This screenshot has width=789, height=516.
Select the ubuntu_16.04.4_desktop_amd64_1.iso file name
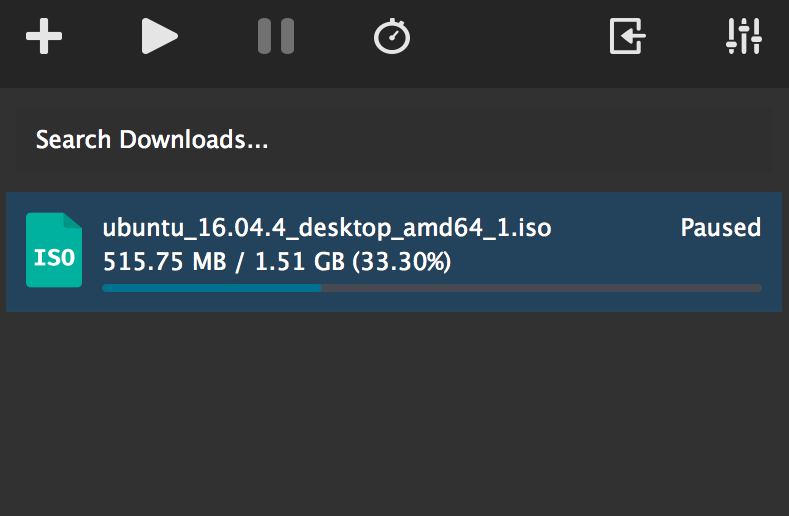pos(327,228)
